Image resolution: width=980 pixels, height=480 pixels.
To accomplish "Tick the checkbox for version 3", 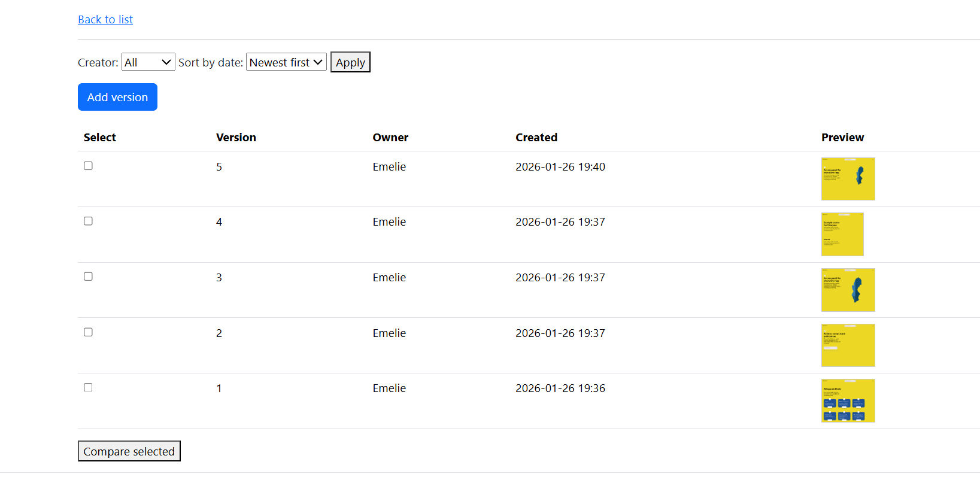I will point(88,277).
